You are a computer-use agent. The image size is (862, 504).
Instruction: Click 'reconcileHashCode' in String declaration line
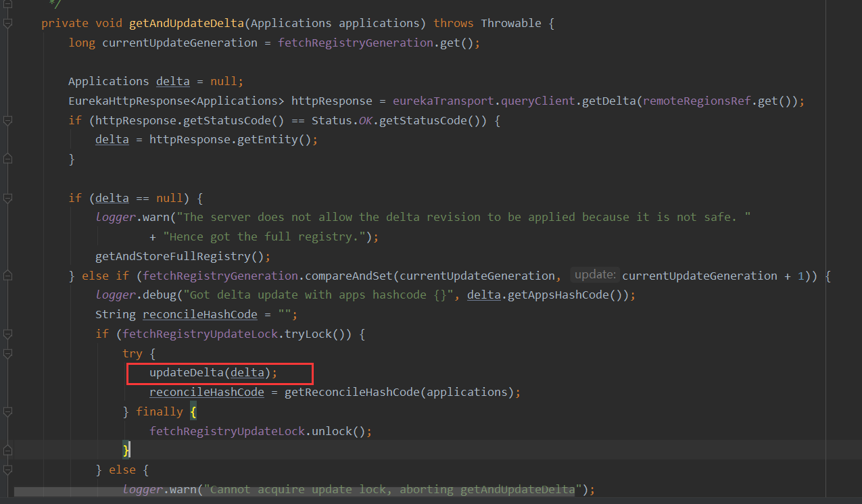(200, 315)
